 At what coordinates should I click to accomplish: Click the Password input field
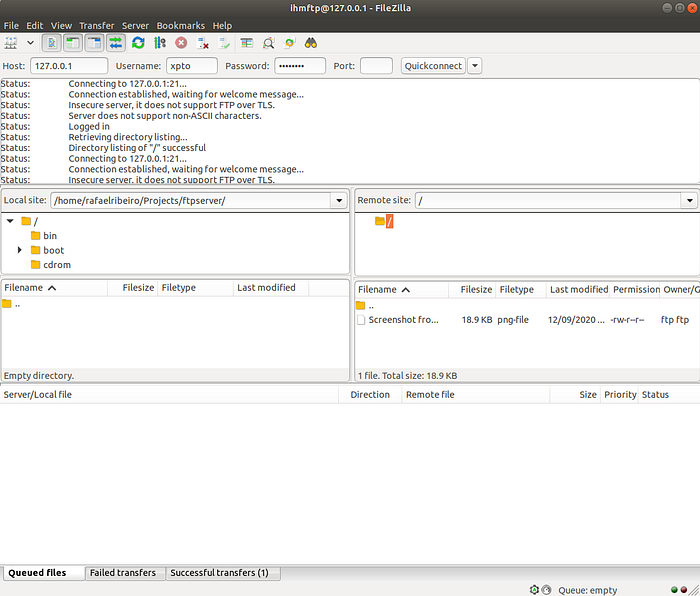coord(300,66)
